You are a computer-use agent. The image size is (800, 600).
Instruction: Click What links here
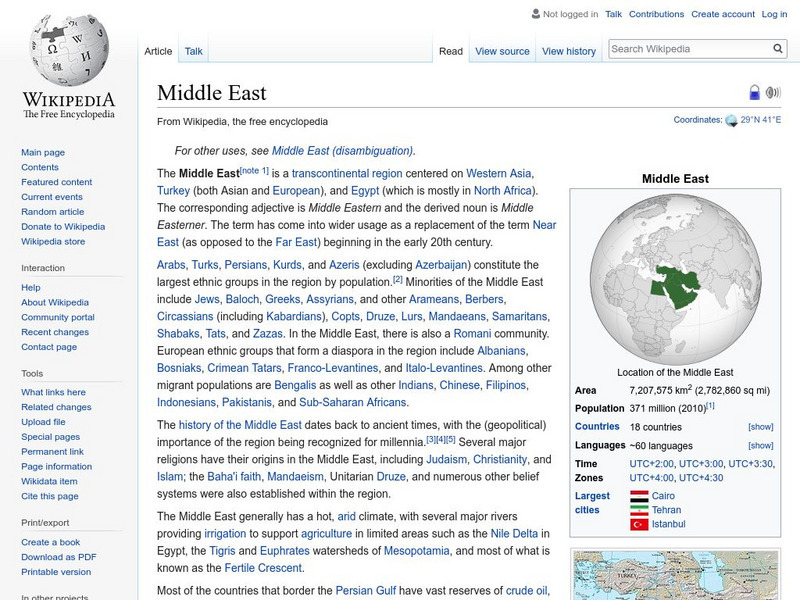[x=54, y=392]
